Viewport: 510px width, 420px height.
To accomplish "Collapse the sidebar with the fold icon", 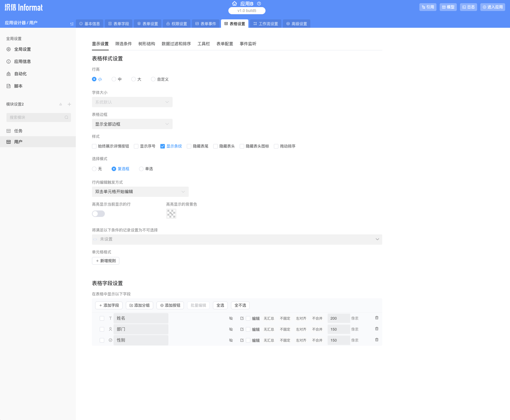I will [x=72, y=24].
